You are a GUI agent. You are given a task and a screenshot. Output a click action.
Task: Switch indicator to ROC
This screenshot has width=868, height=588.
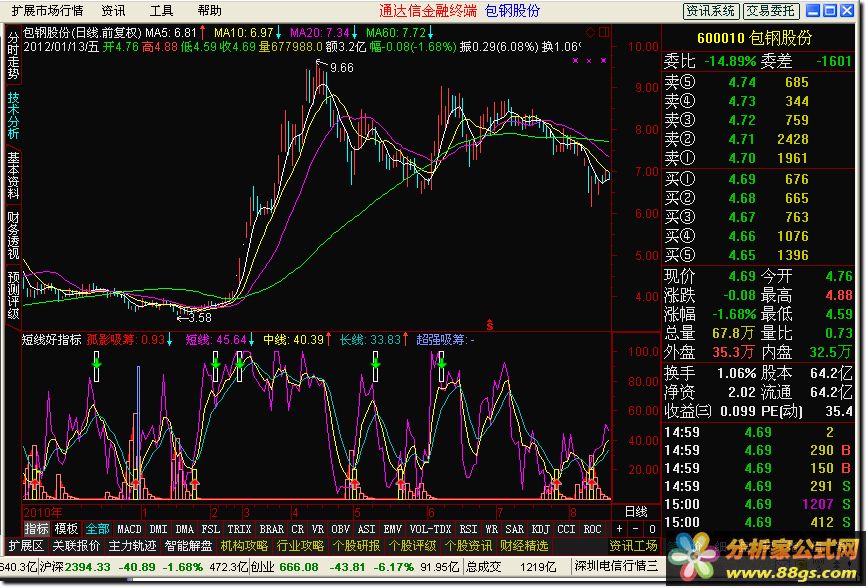coord(592,529)
